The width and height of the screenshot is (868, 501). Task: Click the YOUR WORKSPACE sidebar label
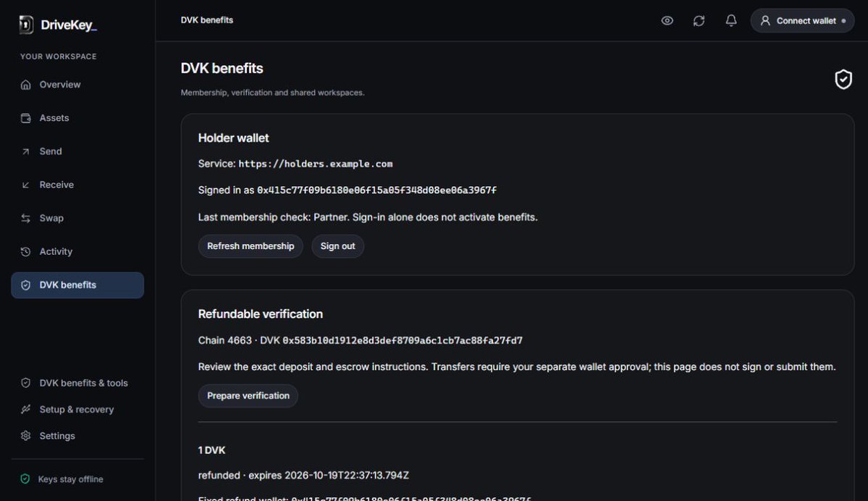pyautogui.click(x=59, y=56)
